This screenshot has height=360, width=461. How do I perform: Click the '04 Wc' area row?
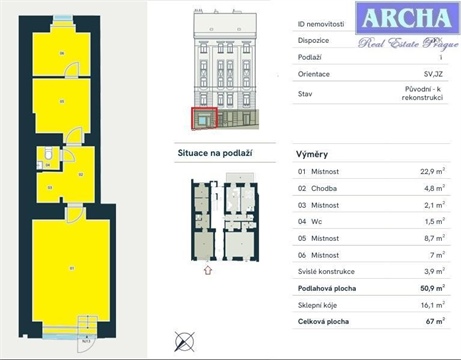(x=371, y=221)
